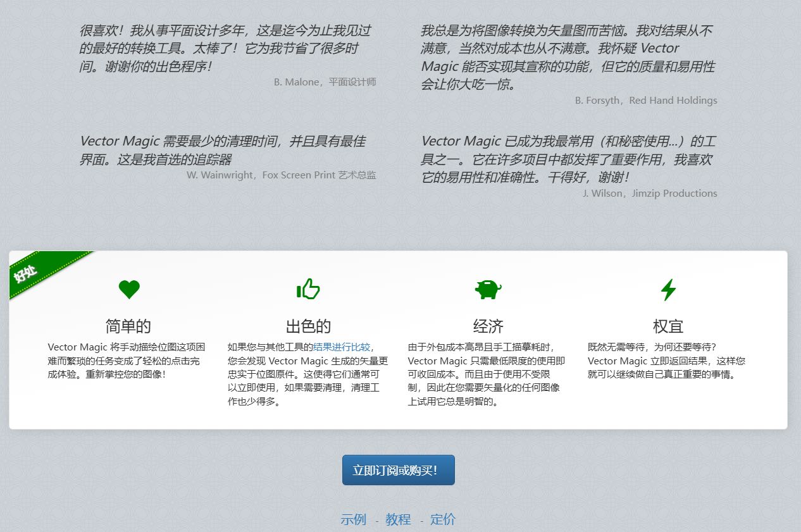Click the testimonial about 已成为我最常用
Viewport: 801px width, 532px height.
pyautogui.click(x=569, y=159)
